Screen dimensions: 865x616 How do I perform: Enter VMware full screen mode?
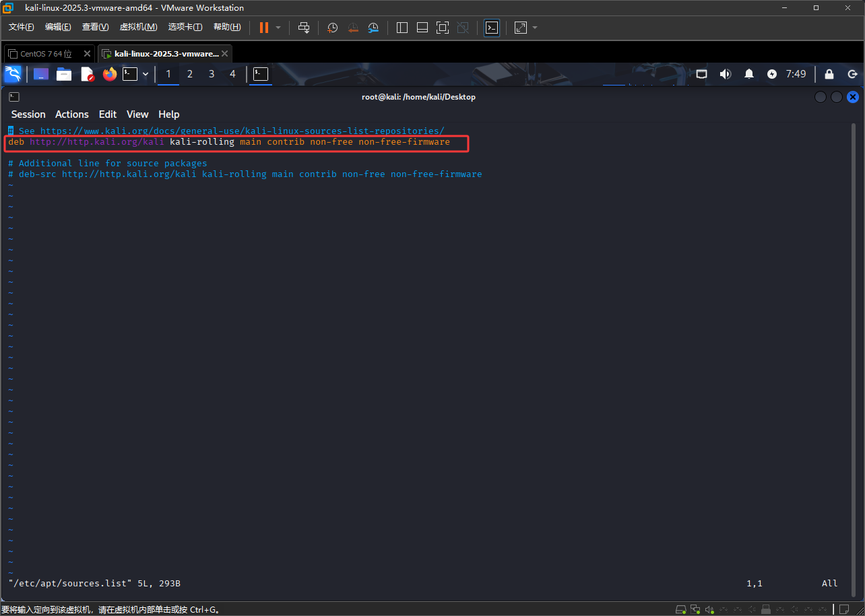[x=443, y=28]
